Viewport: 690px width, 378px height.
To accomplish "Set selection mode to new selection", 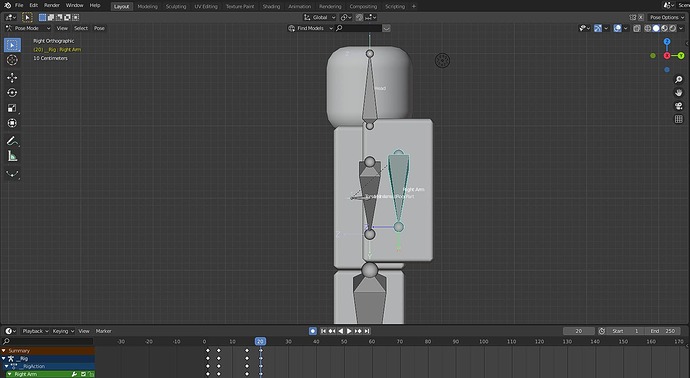I will click(42, 17).
